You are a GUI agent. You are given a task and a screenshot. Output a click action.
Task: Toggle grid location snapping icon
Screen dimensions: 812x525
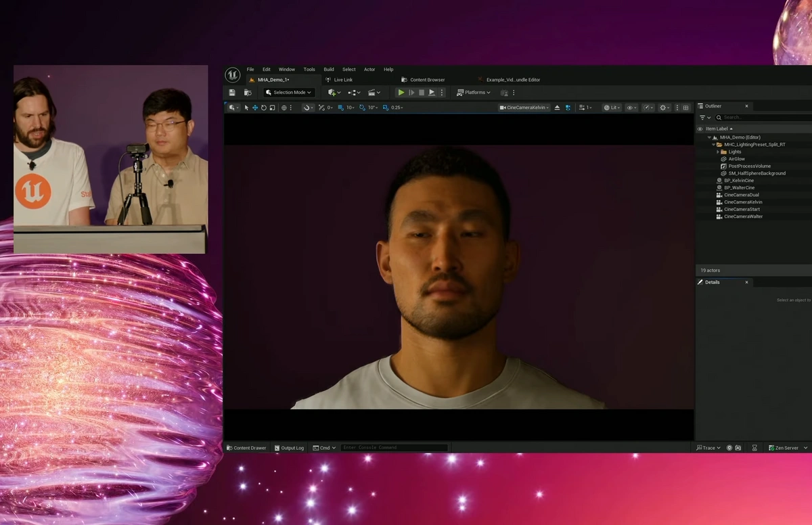340,108
